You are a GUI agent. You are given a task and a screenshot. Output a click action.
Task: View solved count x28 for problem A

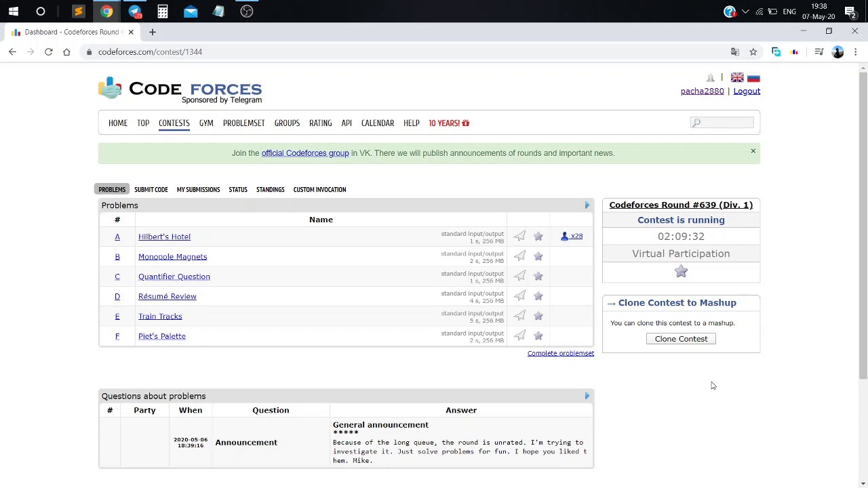[x=572, y=236]
